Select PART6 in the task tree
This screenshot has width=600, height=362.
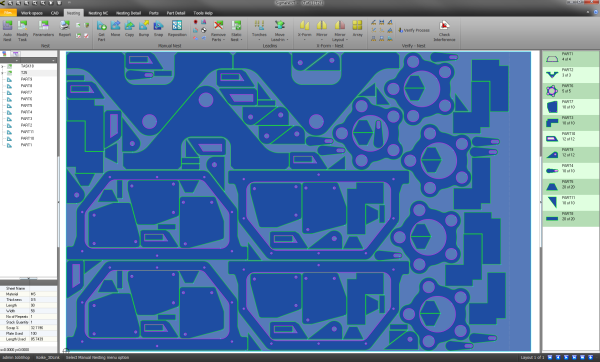(26, 99)
